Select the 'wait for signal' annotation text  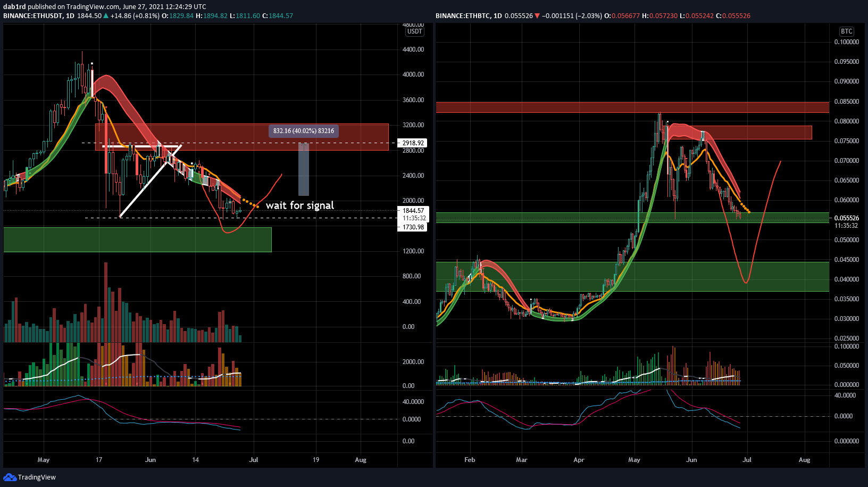pyautogui.click(x=300, y=205)
